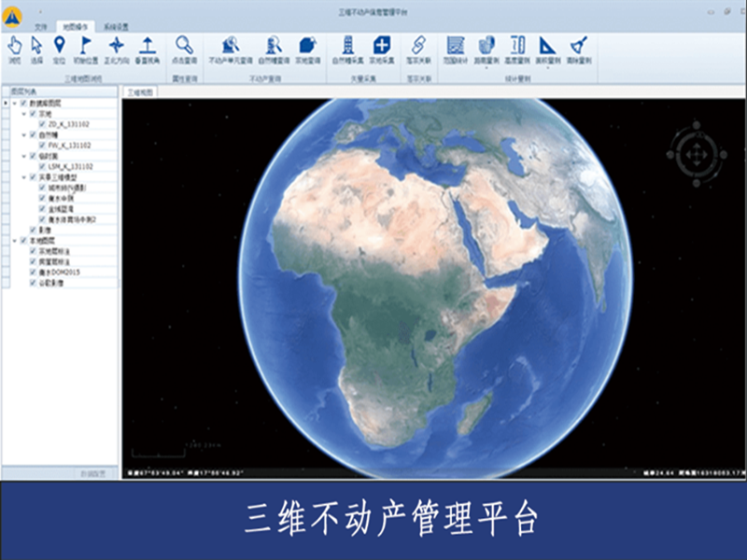
Task: Open the 文件 ribbon tab
Action: click(41, 28)
